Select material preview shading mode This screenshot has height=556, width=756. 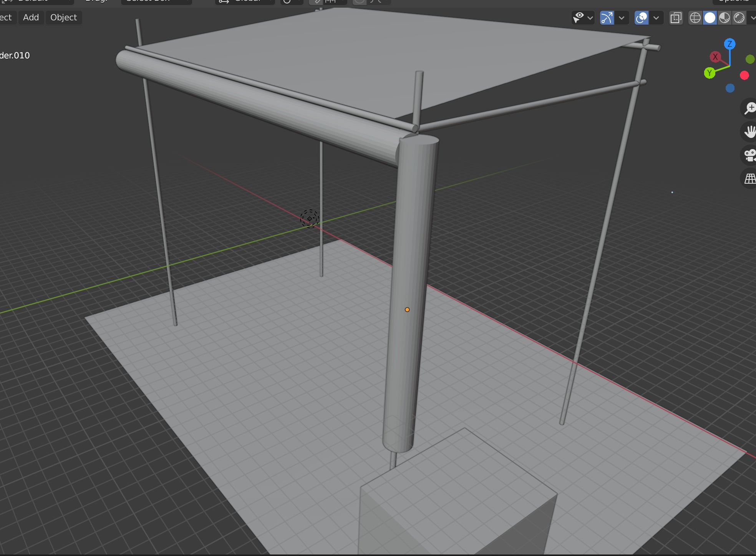click(724, 18)
